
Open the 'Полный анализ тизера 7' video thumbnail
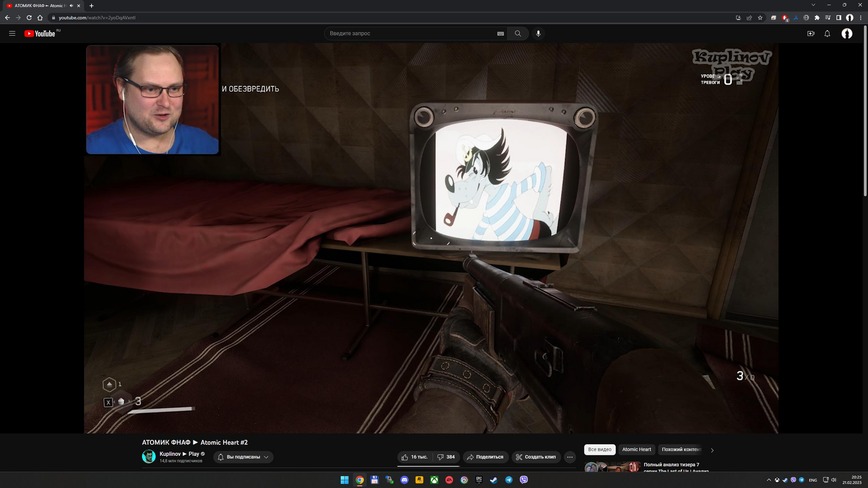[x=612, y=467]
